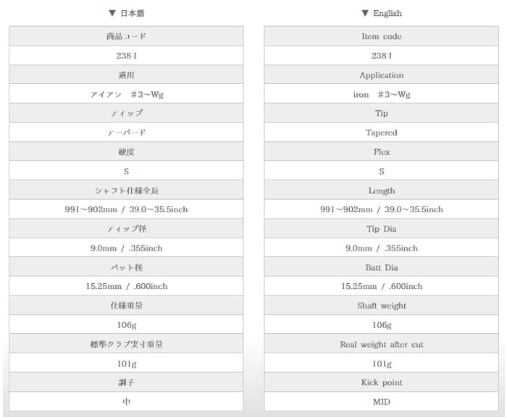Image resolution: width=507 pixels, height=420 pixels.
Task: Collapse the 日本語 section triangle
Action: point(112,13)
